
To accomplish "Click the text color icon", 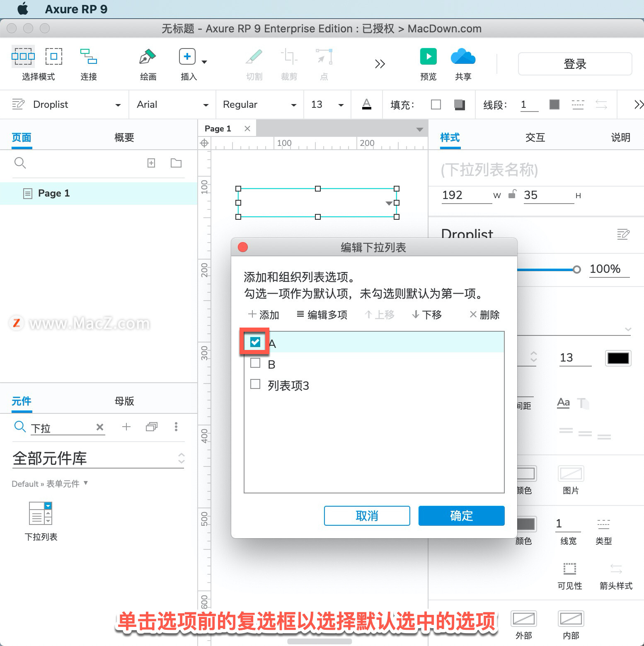I will [367, 104].
